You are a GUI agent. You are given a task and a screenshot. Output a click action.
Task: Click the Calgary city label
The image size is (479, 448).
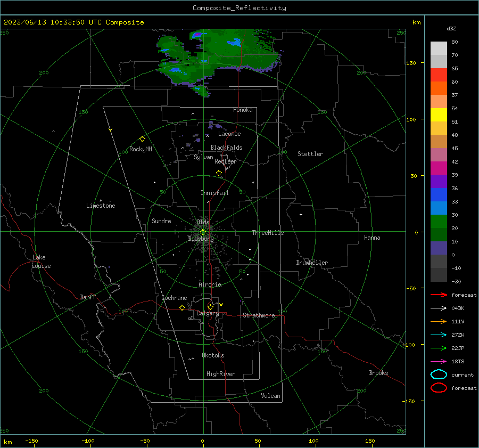[208, 313]
